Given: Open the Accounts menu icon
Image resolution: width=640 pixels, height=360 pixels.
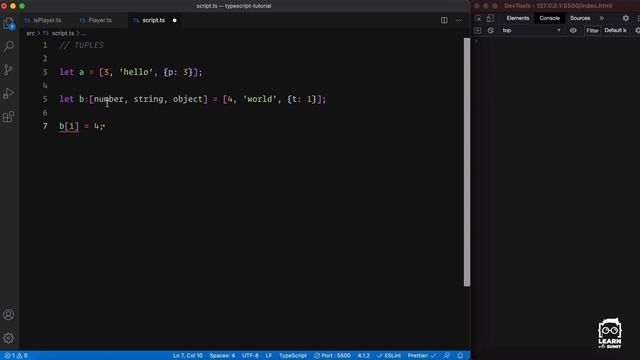Looking at the screenshot, I should [x=9, y=314].
